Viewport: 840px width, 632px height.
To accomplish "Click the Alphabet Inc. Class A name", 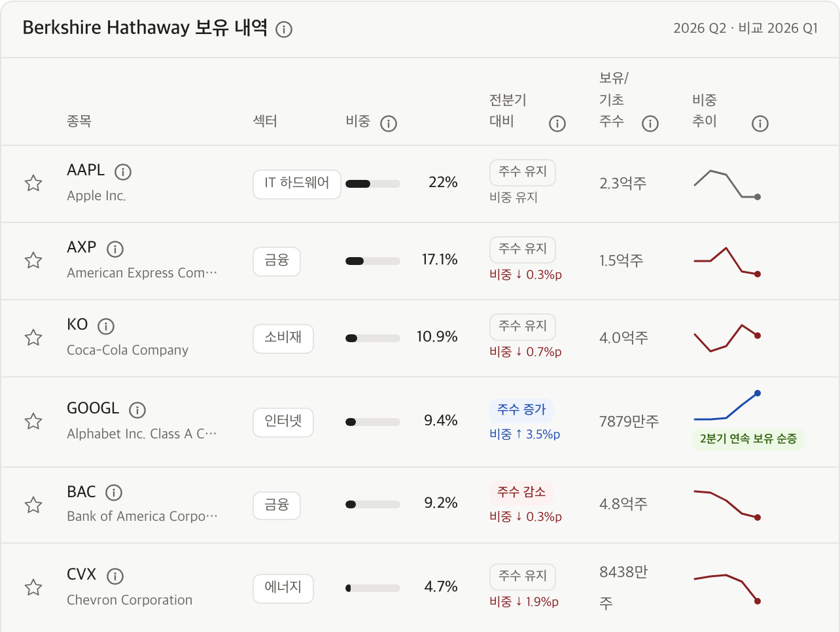I will coord(142,434).
